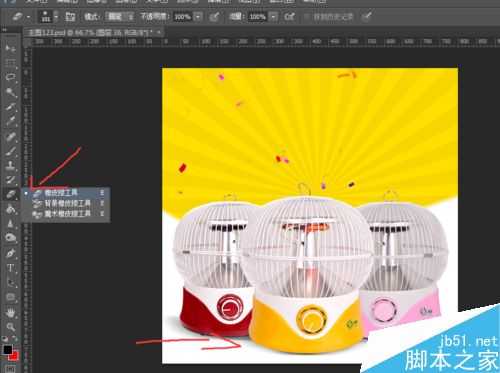Choose Eraser Tool from the flyout

pyautogui.click(x=66, y=193)
